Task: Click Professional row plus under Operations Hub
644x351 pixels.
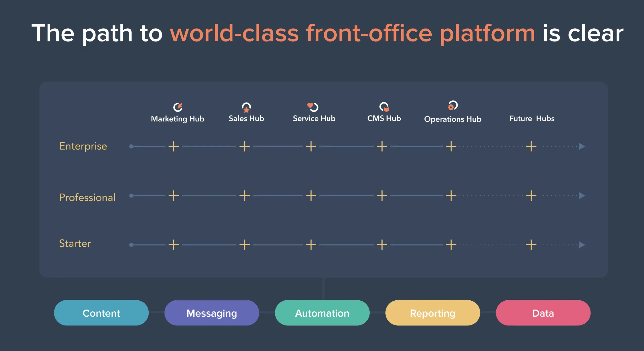Action: [x=451, y=195]
